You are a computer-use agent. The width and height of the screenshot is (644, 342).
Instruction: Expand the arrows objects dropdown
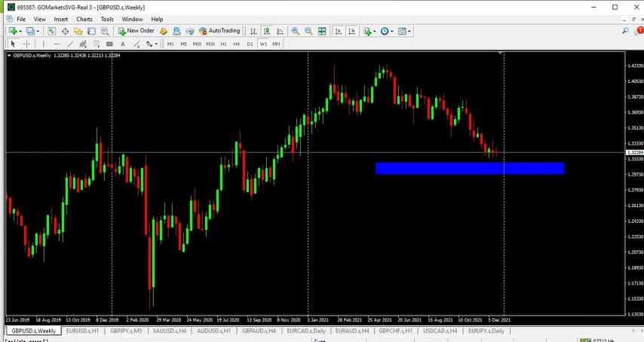click(x=156, y=44)
